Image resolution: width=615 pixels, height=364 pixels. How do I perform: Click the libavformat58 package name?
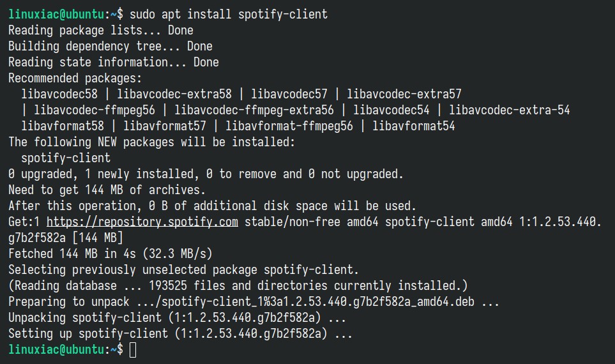(x=63, y=126)
